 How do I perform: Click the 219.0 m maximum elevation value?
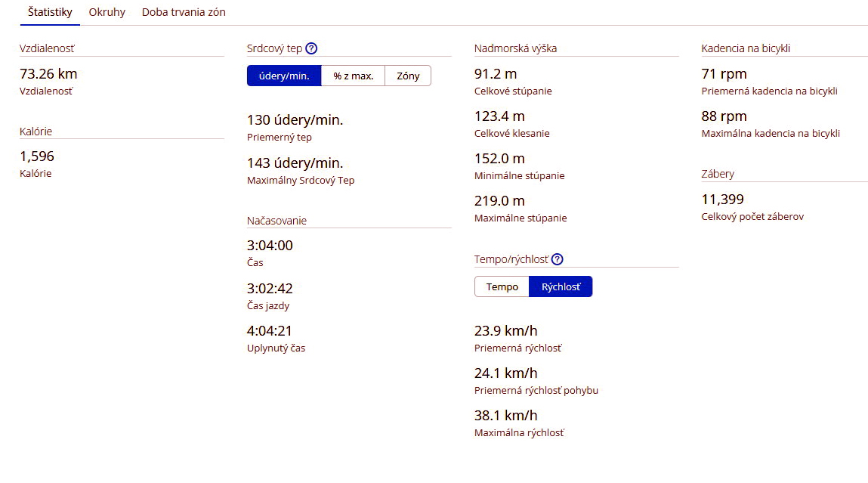click(x=499, y=201)
